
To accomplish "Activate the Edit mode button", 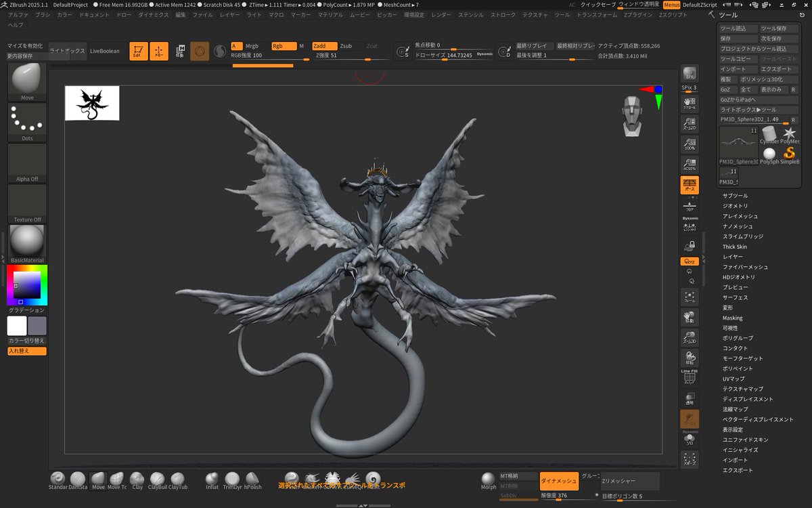I will pos(137,51).
